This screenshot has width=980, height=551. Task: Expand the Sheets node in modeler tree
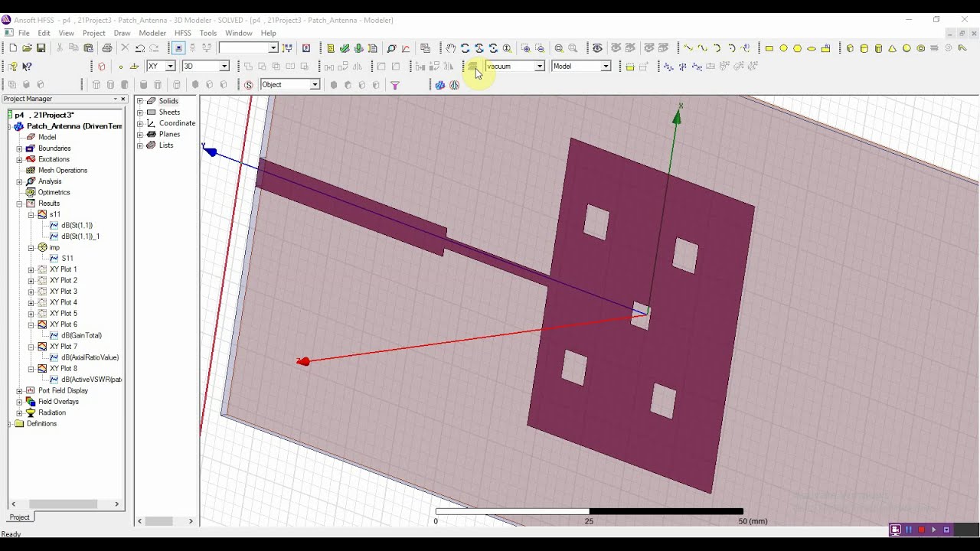(x=140, y=112)
